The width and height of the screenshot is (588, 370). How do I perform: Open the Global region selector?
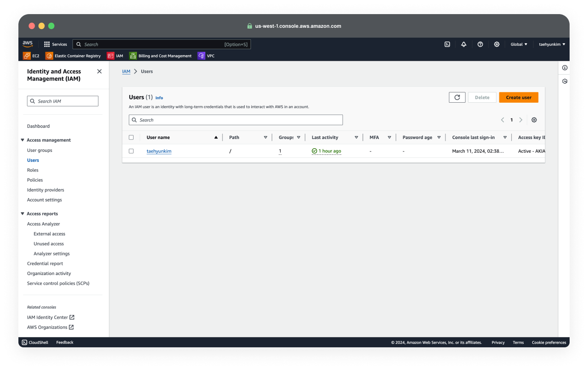tap(519, 44)
